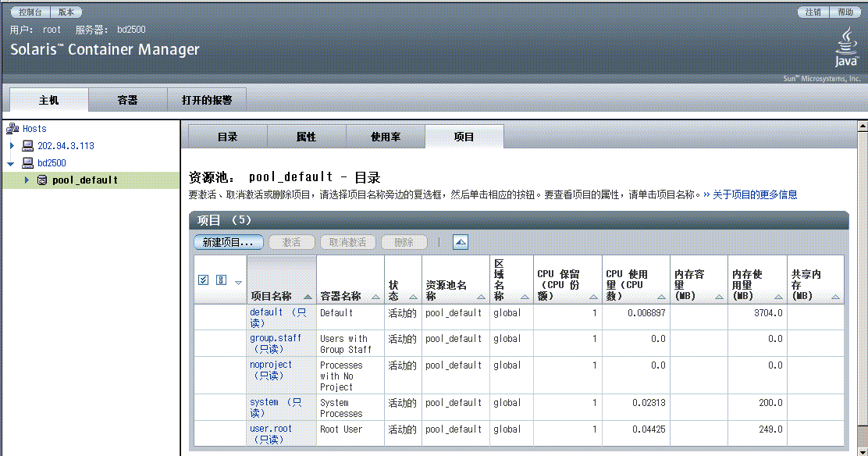Click the pool_default resource pool icon
Image resolution: width=868 pixels, height=456 pixels.
coord(42,180)
